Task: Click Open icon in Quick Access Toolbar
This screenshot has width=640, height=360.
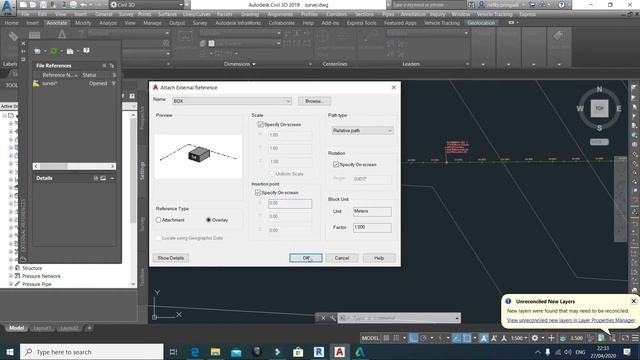Action: pyautogui.click(x=33, y=5)
